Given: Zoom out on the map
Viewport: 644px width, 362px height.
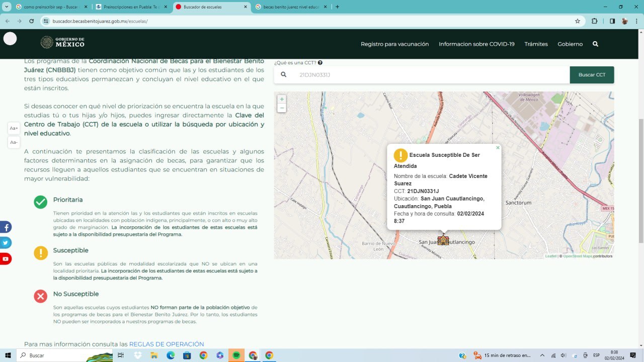Looking at the screenshot, I should pos(282,108).
